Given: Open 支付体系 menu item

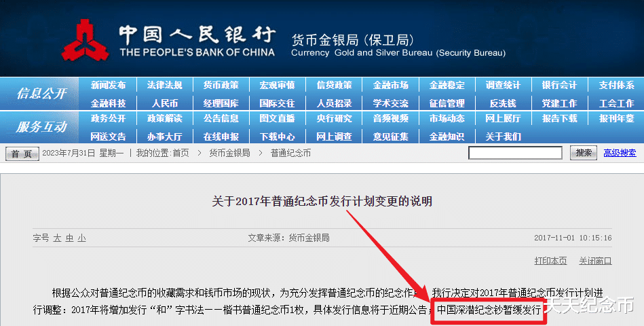Looking at the screenshot, I should [616, 85].
